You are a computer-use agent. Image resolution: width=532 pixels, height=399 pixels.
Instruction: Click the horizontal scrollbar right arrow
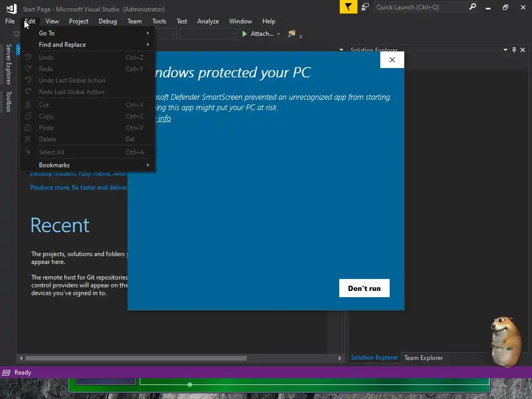[340, 358]
